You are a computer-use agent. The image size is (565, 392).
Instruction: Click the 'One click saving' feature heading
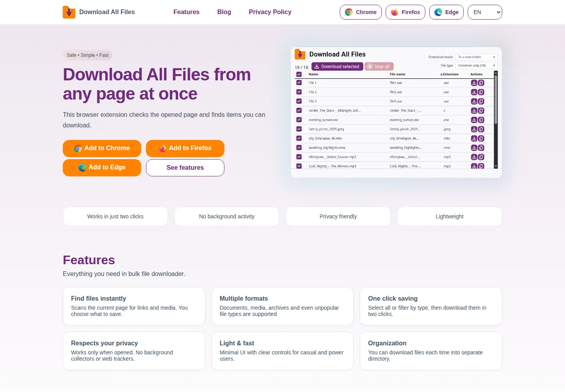pos(393,299)
